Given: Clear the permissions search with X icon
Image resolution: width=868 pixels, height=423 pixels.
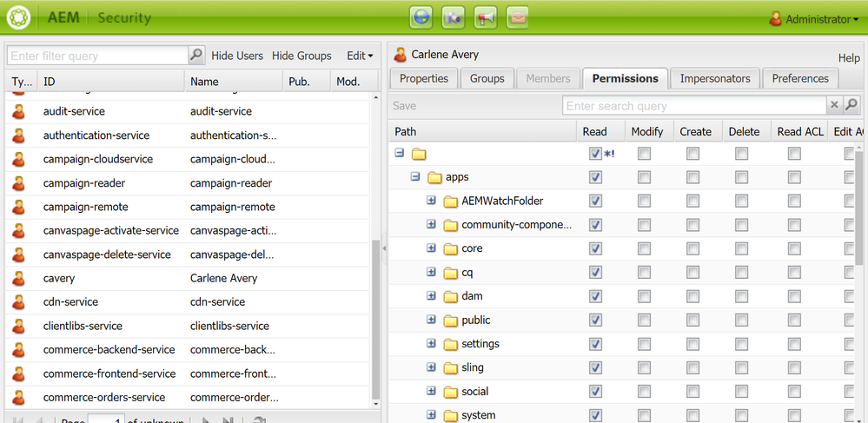Looking at the screenshot, I should click(834, 105).
